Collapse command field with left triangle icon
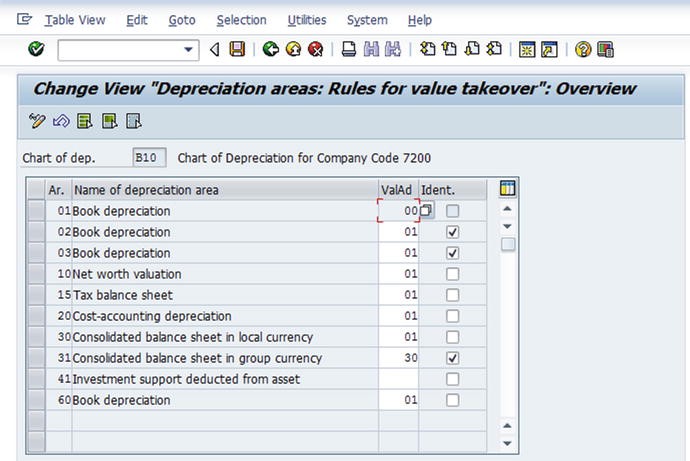690x461 pixels. pos(215,49)
